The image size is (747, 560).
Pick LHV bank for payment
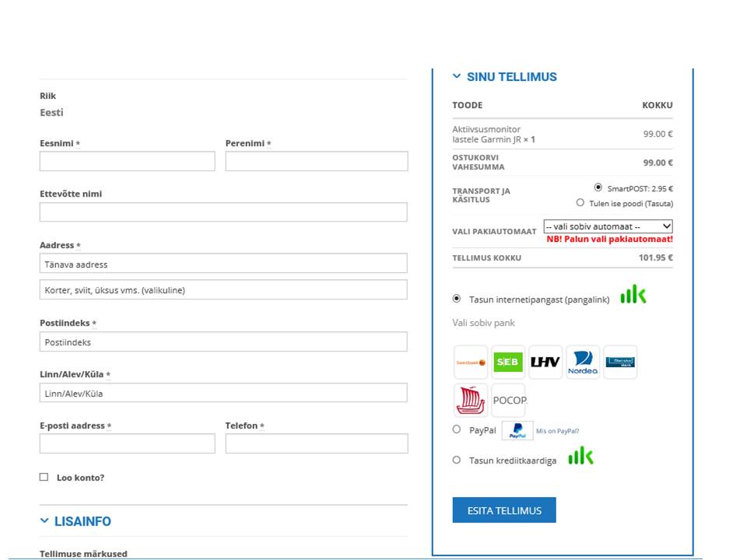pyautogui.click(x=545, y=362)
